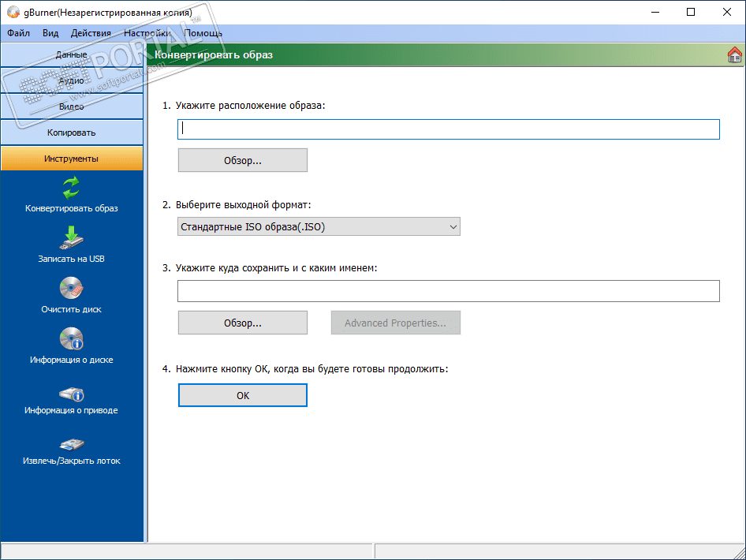Click Обзор button under image location field
The image size is (746, 560).
click(243, 160)
